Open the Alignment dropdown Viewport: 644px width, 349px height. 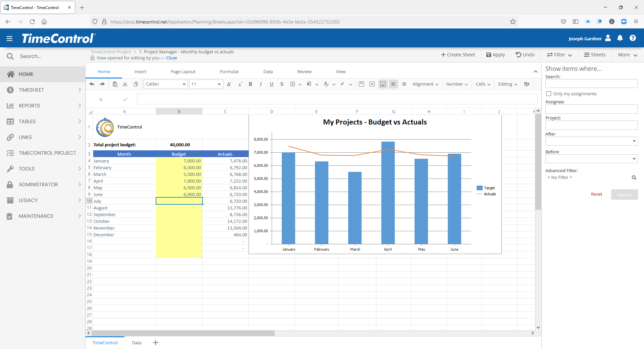(x=425, y=84)
